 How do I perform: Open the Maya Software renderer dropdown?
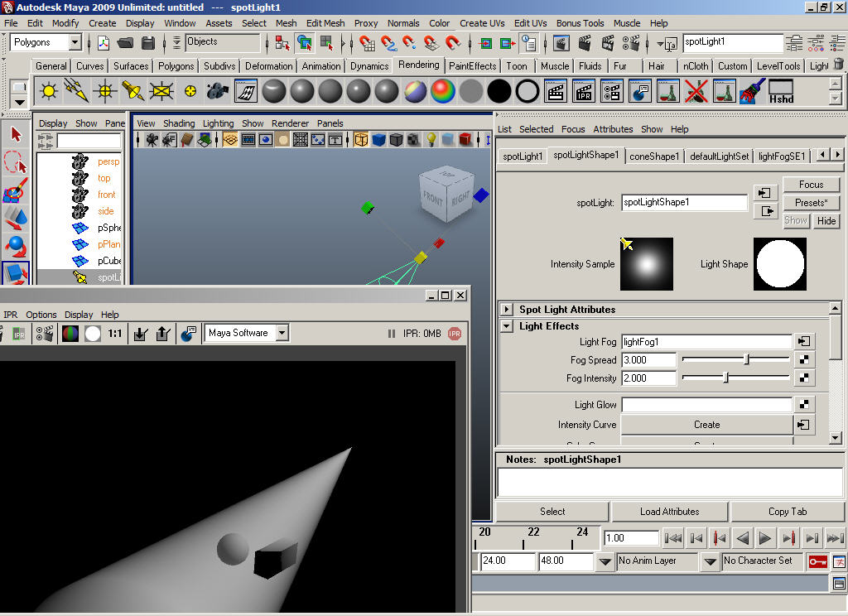pyautogui.click(x=282, y=333)
